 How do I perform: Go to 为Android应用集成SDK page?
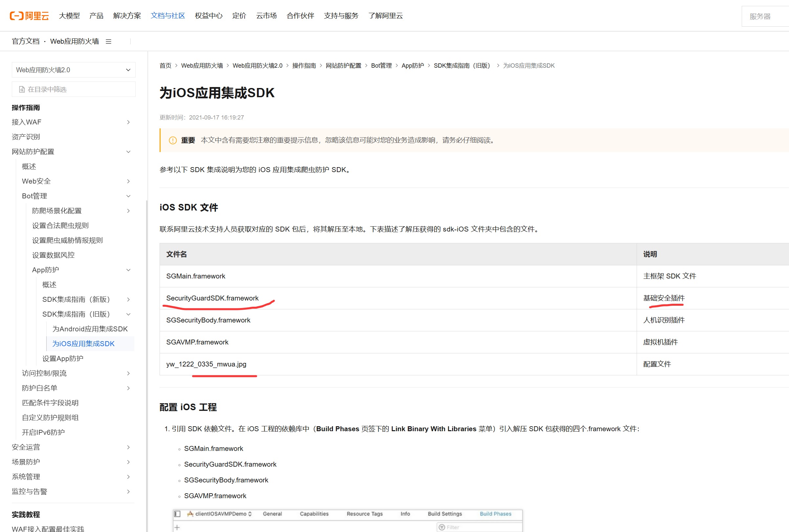click(x=90, y=329)
